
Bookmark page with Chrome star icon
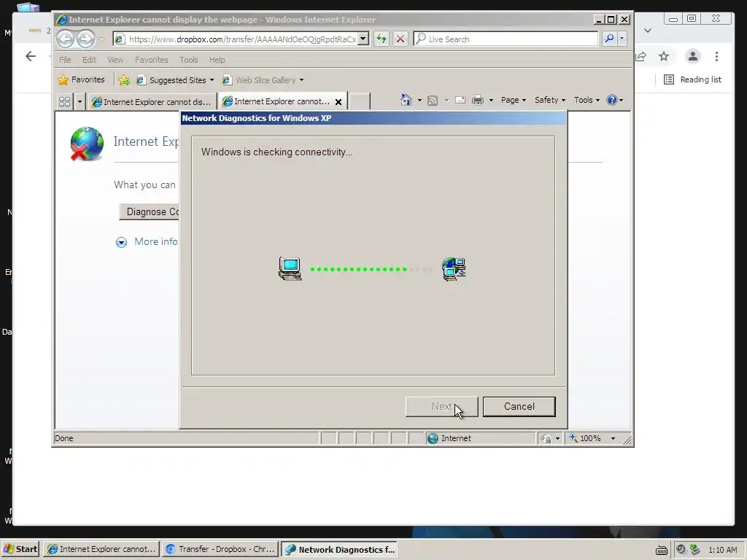pos(664,56)
